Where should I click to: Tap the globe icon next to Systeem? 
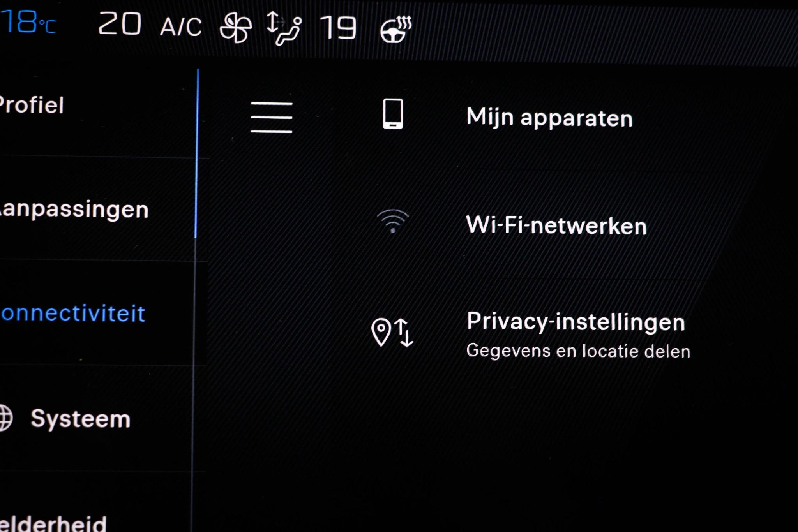(5, 418)
